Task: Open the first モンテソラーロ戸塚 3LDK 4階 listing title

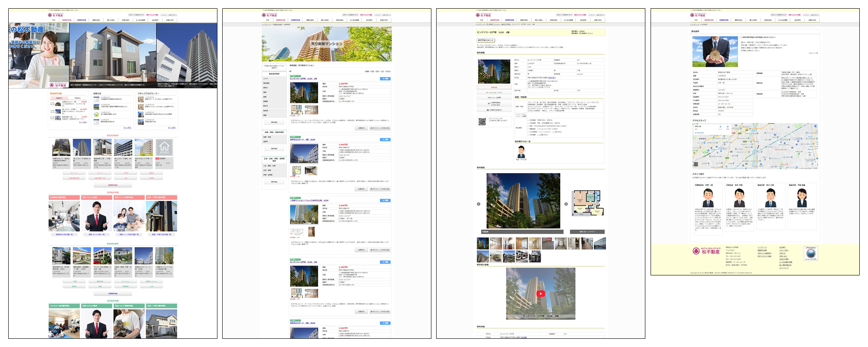Action: click(303, 79)
